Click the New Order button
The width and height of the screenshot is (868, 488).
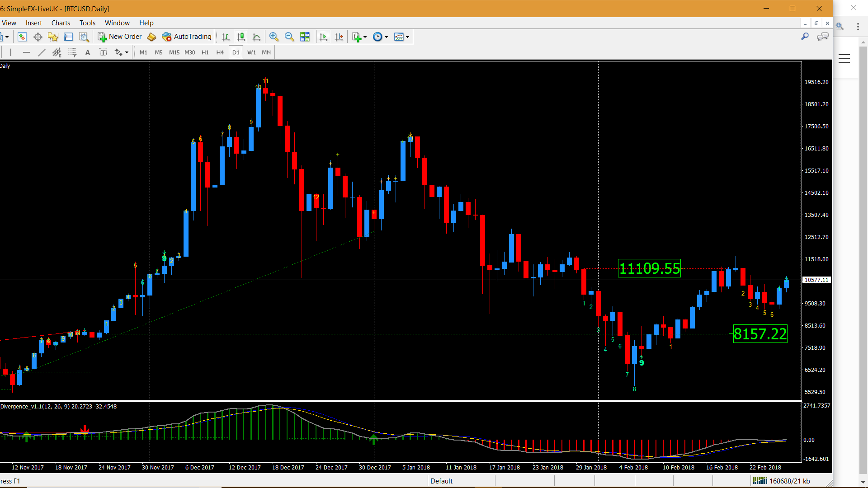(x=120, y=37)
